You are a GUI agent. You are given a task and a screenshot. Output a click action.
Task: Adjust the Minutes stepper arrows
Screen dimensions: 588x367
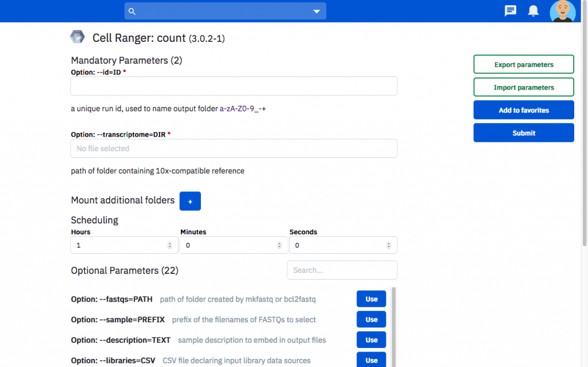[x=280, y=245]
